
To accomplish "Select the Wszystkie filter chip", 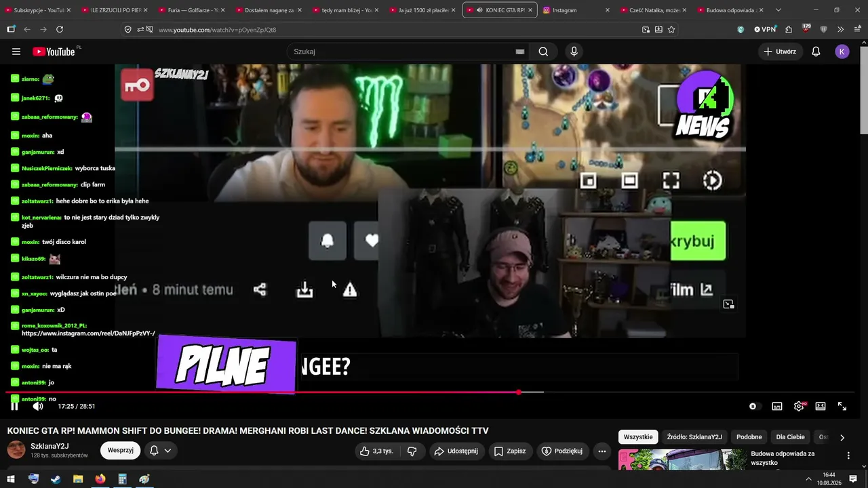I will click(638, 437).
